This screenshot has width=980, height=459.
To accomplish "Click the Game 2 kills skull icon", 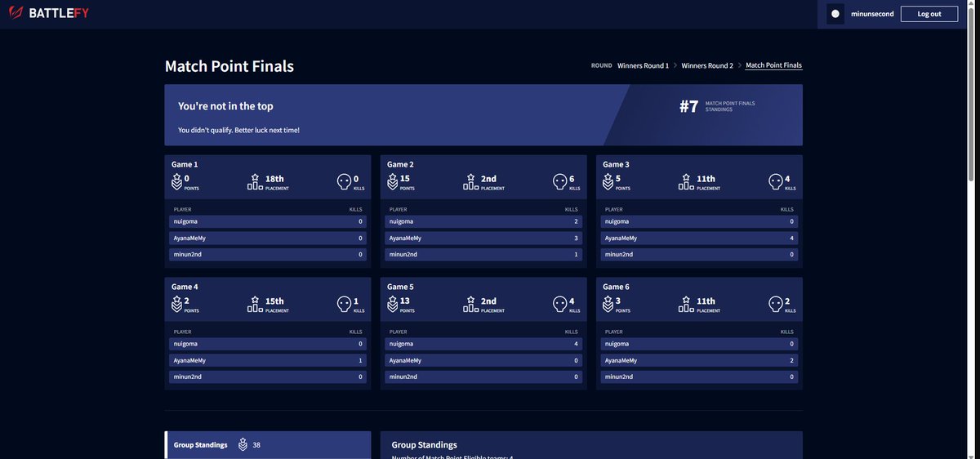I will pos(559,181).
